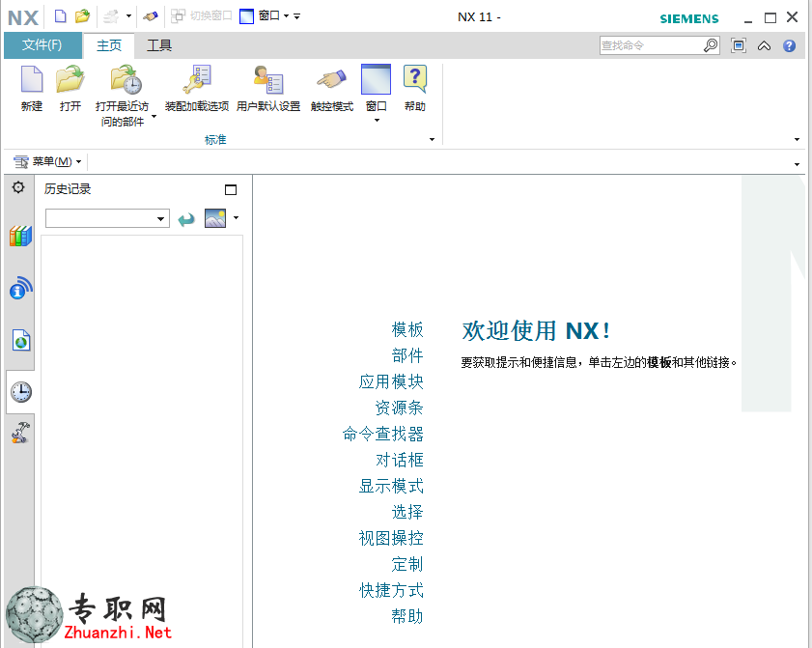Expand recently accessed parts dropdown arrow

pyautogui.click(x=154, y=117)
